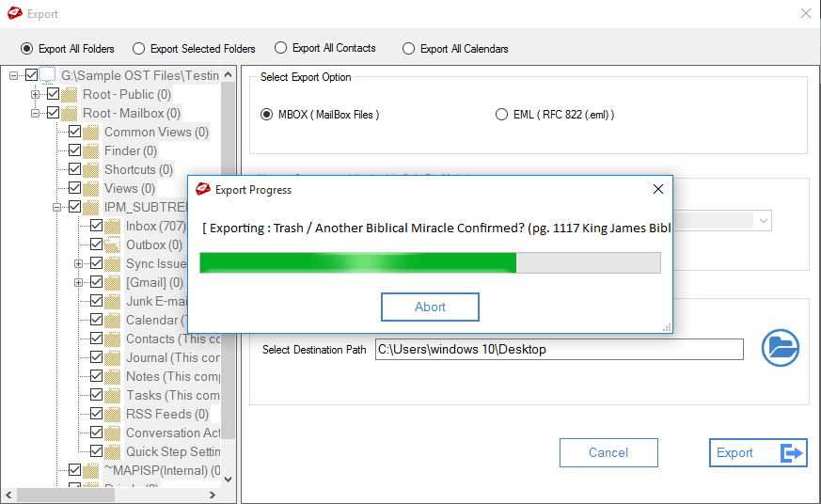Collapse the IPM_SUBTREE node
The width and height of the screenshot is (821, 504).
coord(56,207)
